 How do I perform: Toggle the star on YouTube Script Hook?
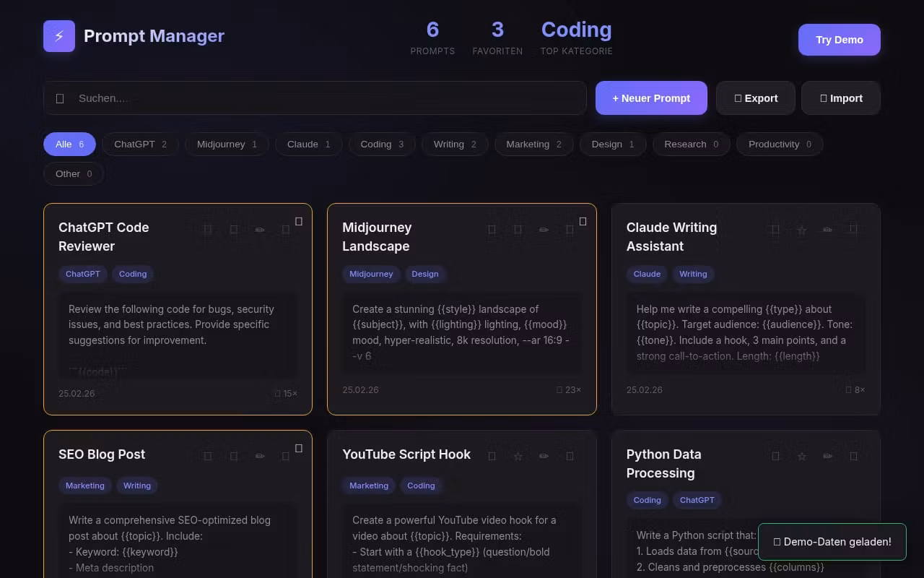pos(518,457)
